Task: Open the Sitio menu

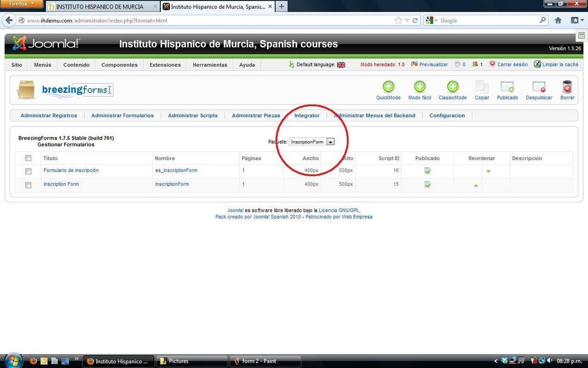Action: click(17, 65)
